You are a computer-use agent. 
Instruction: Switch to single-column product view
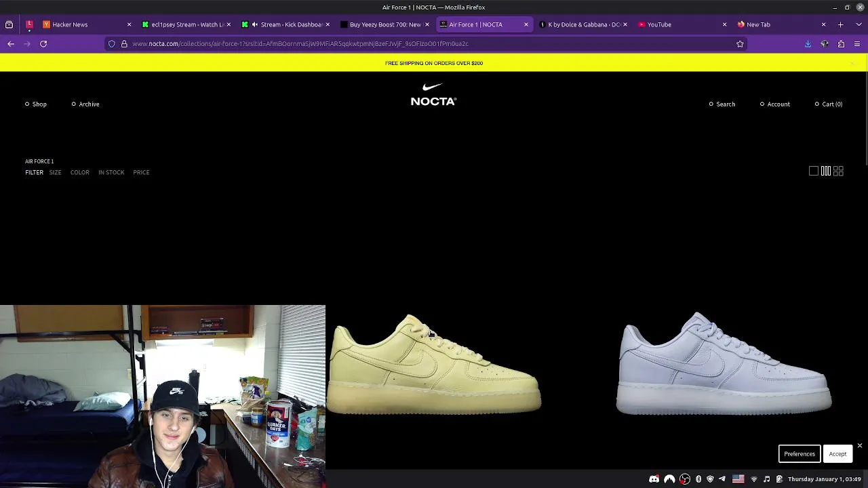coord(814,171)
